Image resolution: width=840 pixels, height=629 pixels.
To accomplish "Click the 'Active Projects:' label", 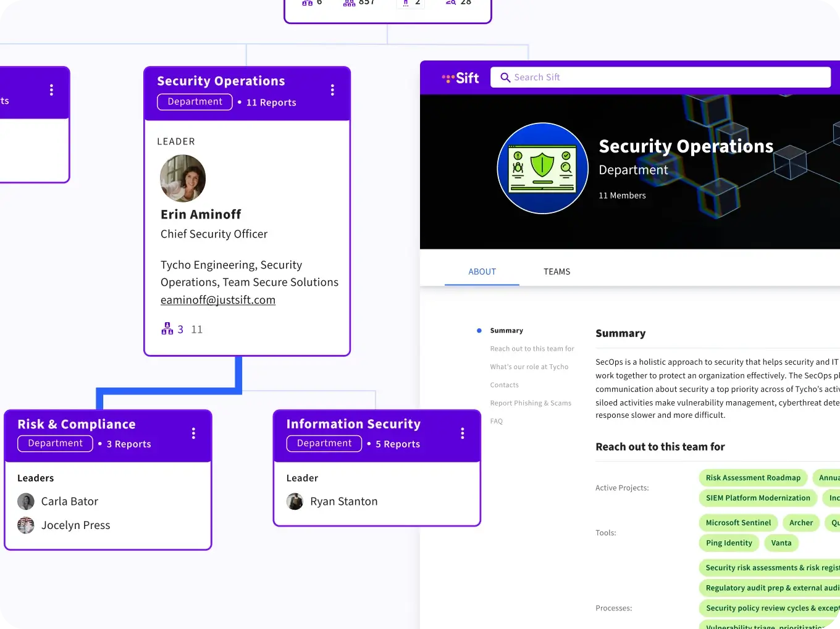I will pyautogui.click(x=622, y=488).
